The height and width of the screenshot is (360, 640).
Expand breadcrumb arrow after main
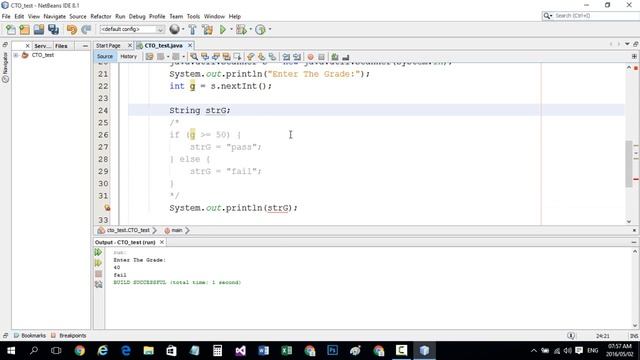(187, 231)
